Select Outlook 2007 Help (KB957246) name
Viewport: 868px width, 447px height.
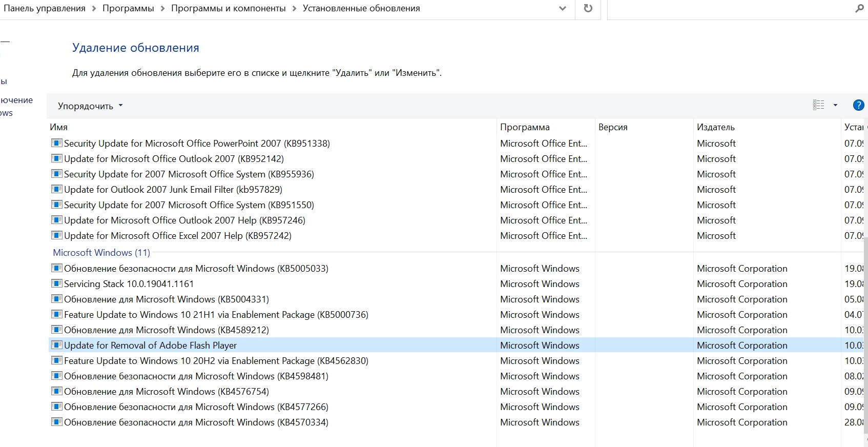pos(184,220)
